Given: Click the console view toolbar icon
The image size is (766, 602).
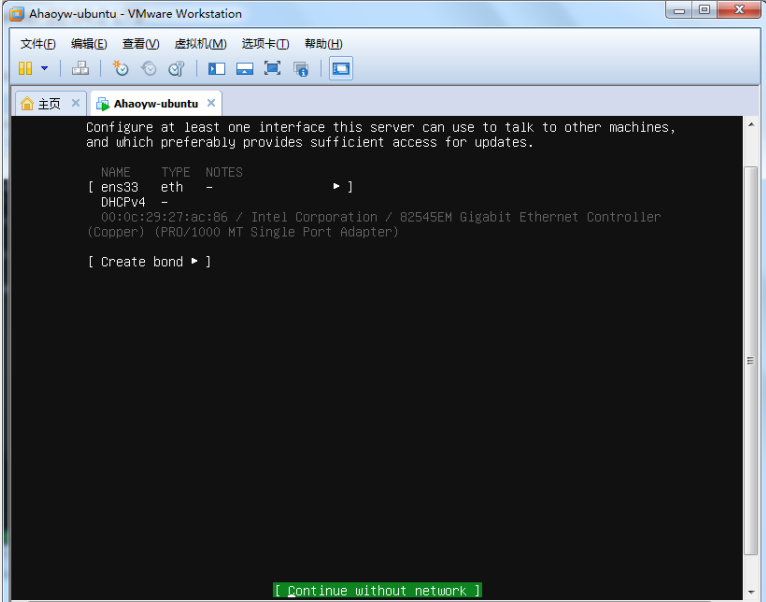Looking at the screenshot, I should pyautogui.click(x=341, y=68).
